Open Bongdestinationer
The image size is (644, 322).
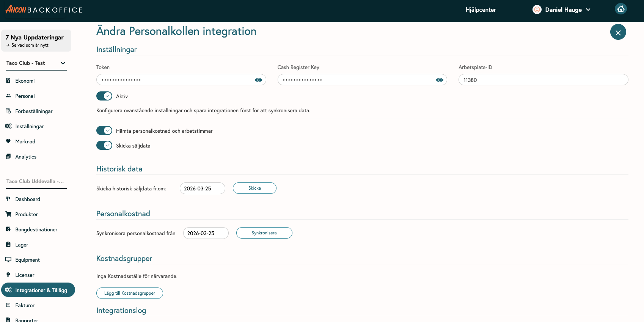pos(36,229)
